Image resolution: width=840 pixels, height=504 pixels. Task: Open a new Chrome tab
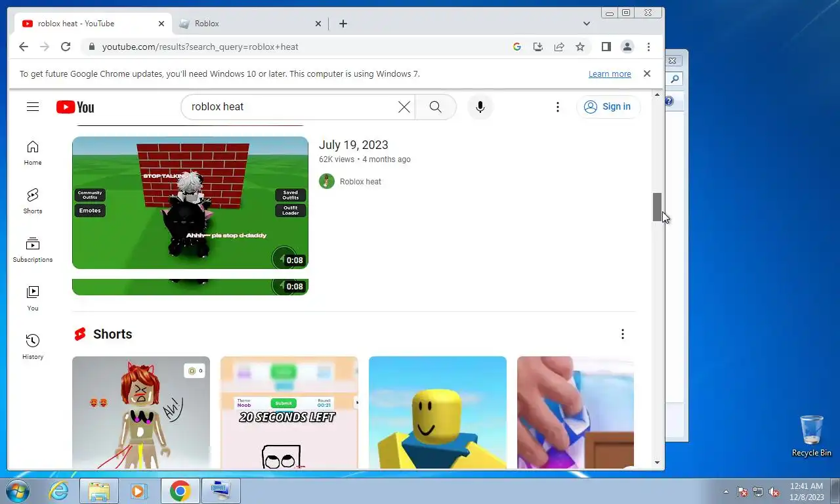pyautogui.click(x=343, y=24)
